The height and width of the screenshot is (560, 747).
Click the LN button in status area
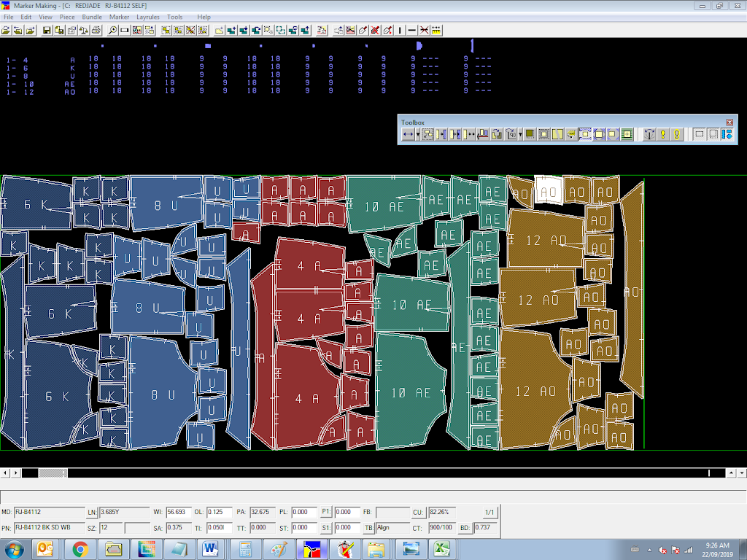coord(92,513)
